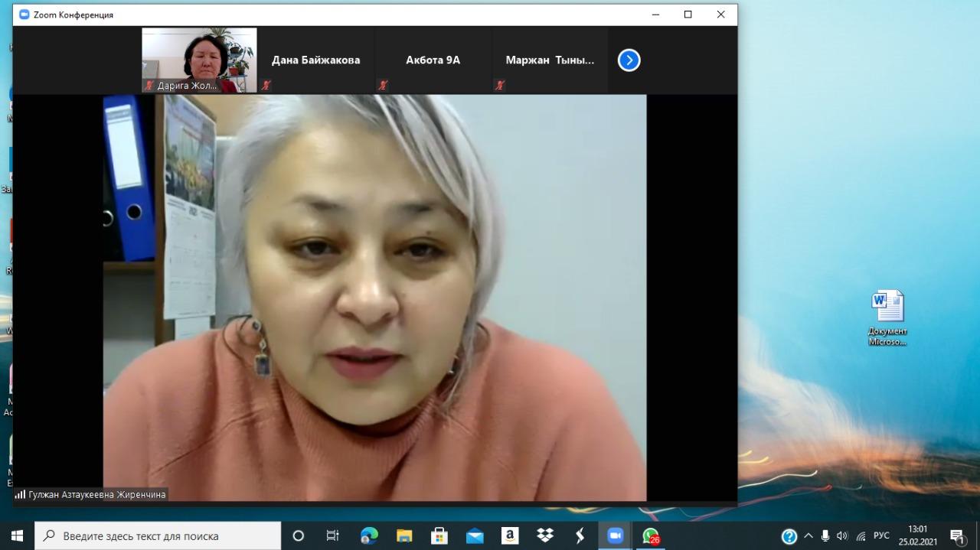Show next participants with the blue arrow
The image size is (980, 550).
[x=629, y=60]
